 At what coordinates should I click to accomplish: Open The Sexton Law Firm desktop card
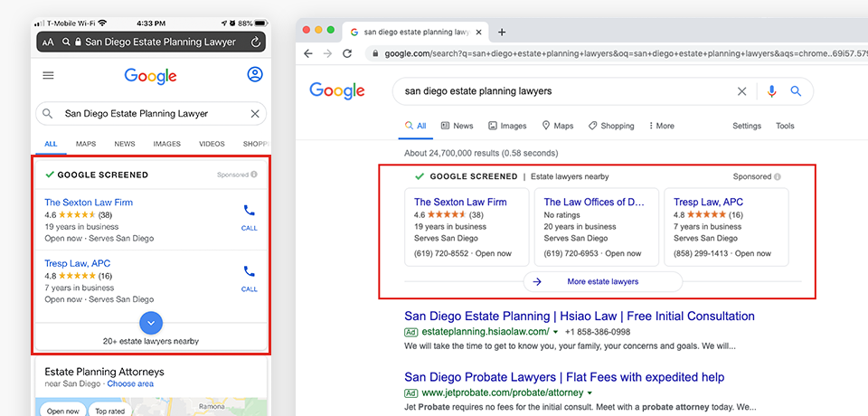click(467, 227)
